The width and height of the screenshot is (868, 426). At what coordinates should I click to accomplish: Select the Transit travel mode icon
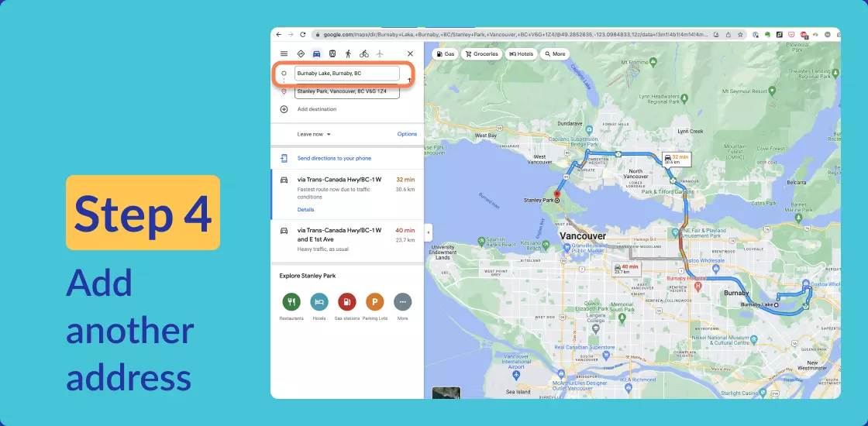pyautogui.click(x=332, y=53)
